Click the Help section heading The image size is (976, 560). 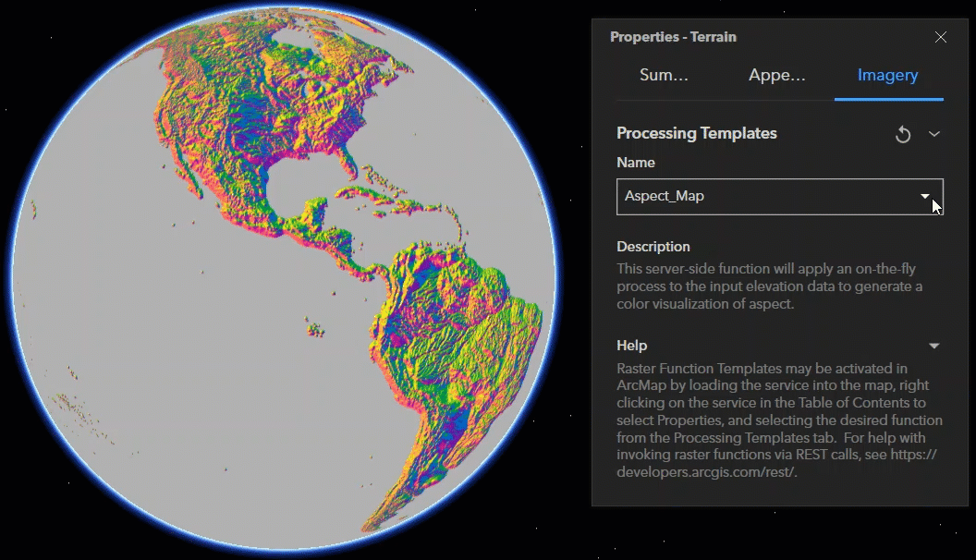click(632, 345)
